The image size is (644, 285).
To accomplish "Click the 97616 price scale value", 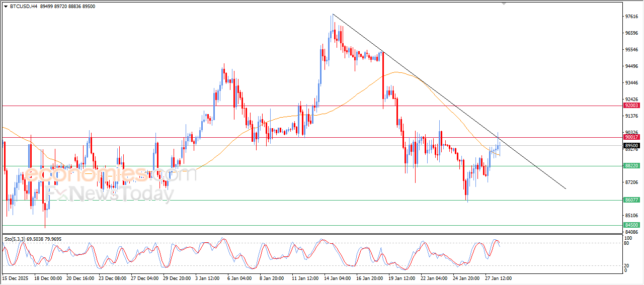I will [631, 17].
